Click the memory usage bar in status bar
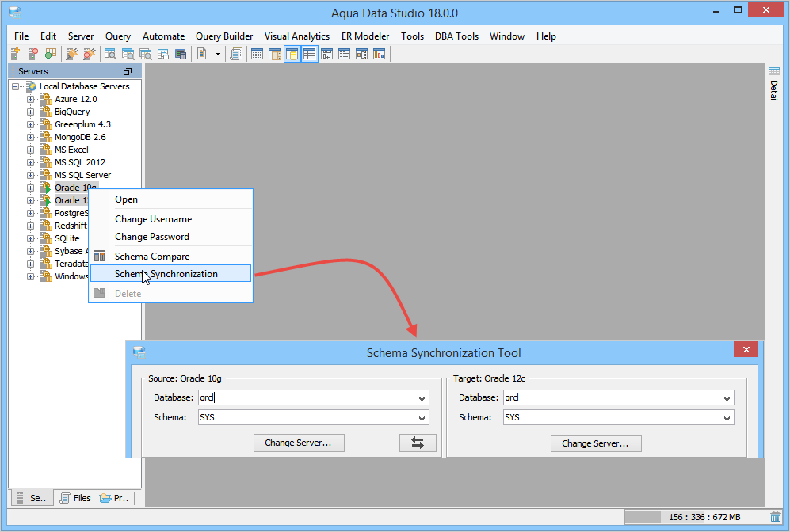 pos(695,517)
